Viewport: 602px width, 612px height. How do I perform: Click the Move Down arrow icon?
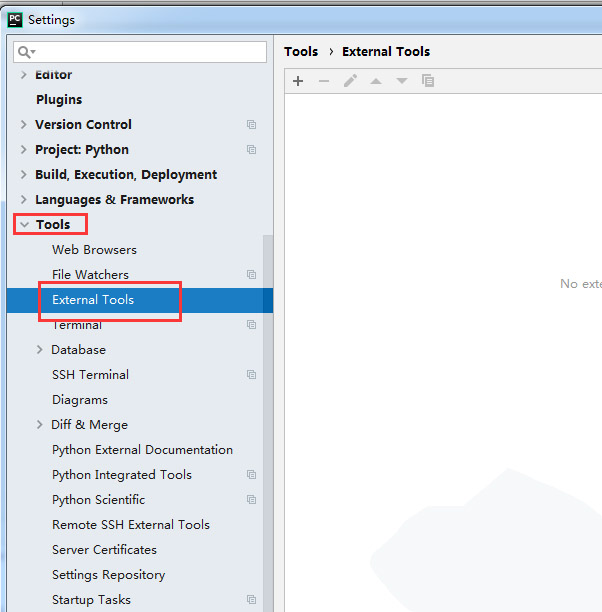[402, 81]
